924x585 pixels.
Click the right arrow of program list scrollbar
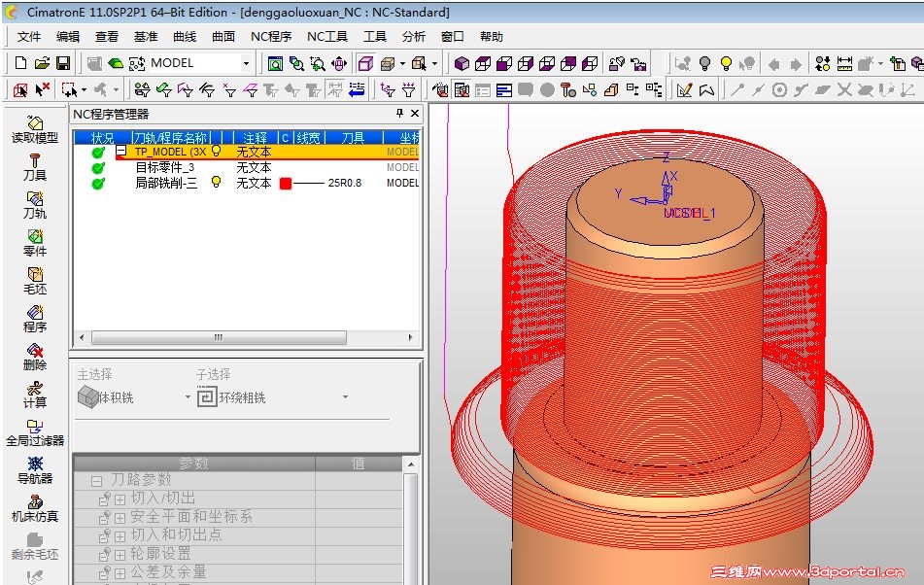[410, 337]
